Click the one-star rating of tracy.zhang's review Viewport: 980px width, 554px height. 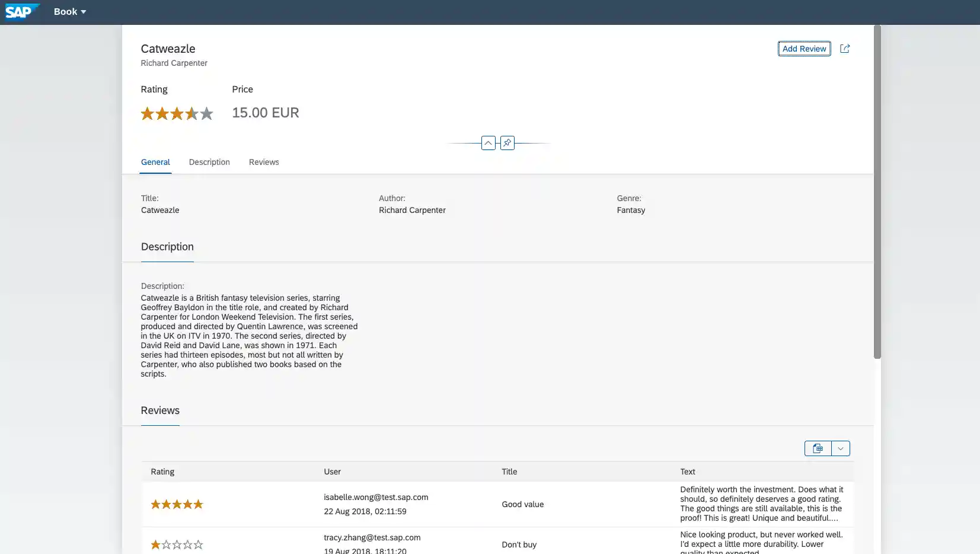[x=177, y=545]
